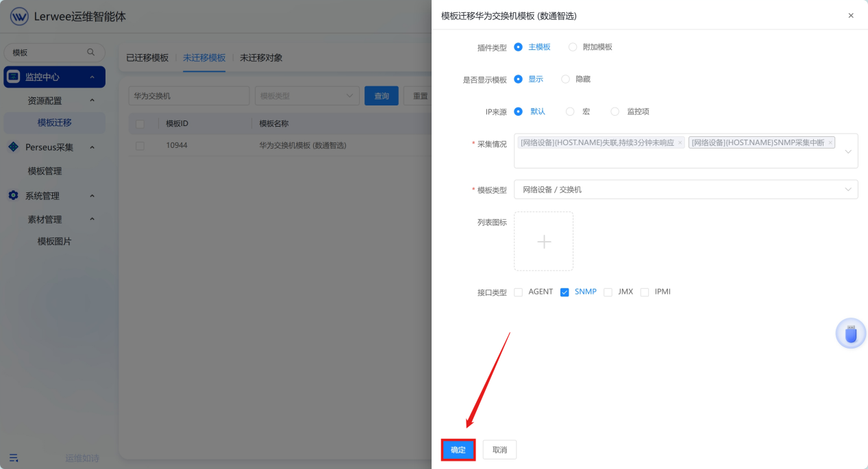Select 主模板 plugin type radio
Screen dimensions: 868x469
(x=519, y=47)
